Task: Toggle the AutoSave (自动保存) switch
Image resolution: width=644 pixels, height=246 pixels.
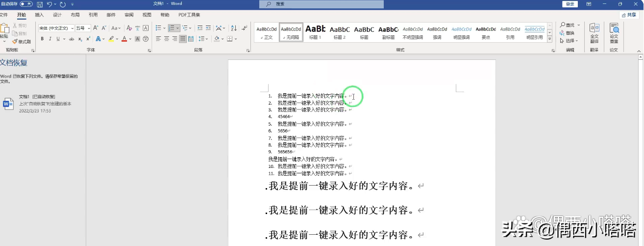Action: 26,4
